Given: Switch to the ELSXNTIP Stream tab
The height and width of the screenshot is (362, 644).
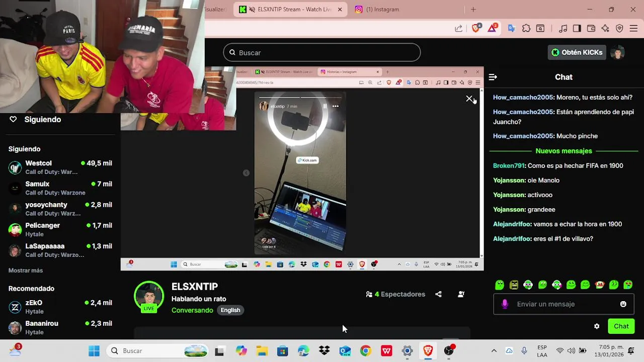Looking at the screenshot, I should 290,9.
